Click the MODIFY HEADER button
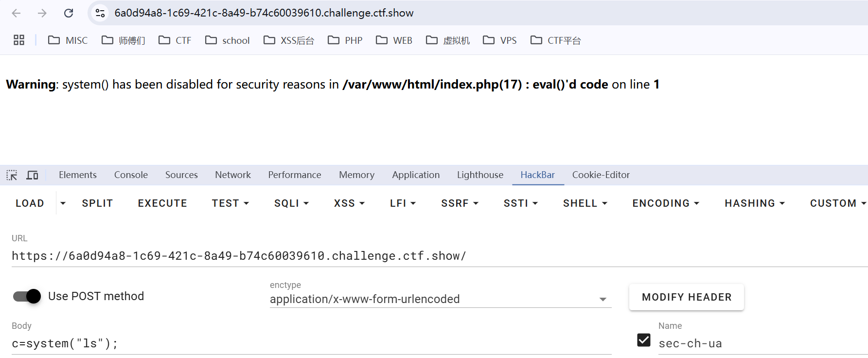This screenshot has height=358, width=868. (x=686, y=297)
